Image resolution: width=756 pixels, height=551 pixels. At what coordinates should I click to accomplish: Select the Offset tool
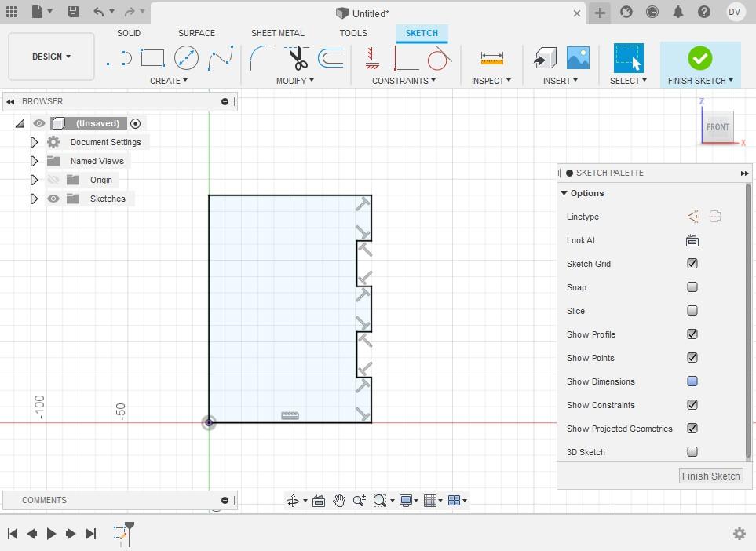point(331,58)
